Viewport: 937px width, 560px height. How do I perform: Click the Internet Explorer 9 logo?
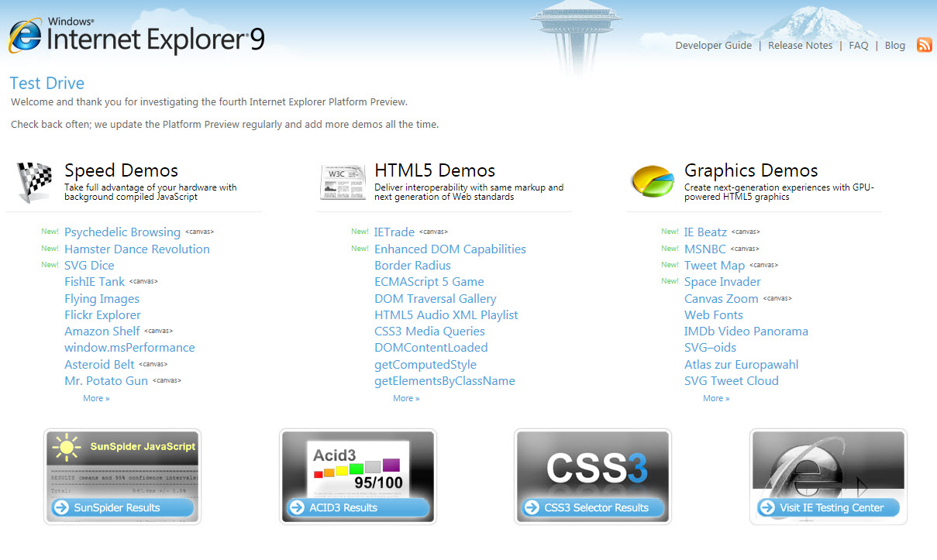click(x=137, y=36)
